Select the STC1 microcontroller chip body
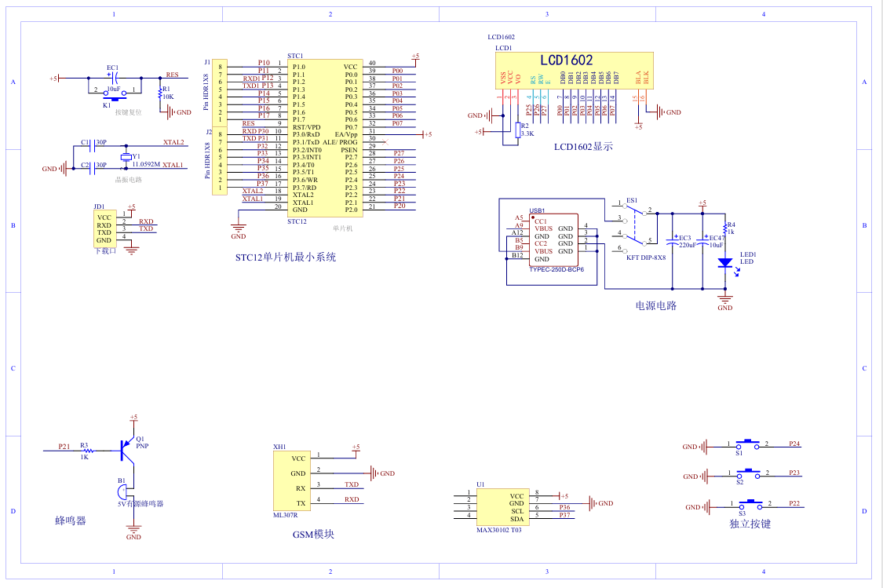Viewport: 883px width, 588px height. [x=323, y=138]
